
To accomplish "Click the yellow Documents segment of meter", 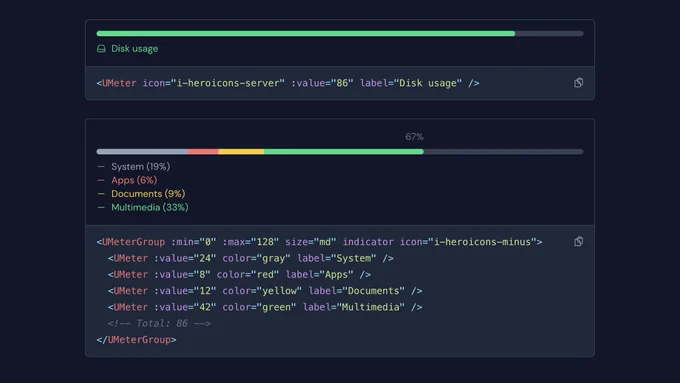I will click(241, 152).
